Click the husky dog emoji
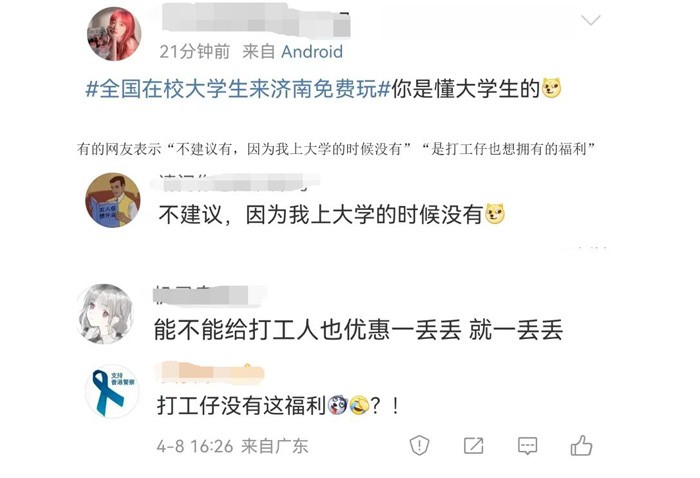The height and width of the screenshot is (478, 700). (x=338, y=405)
